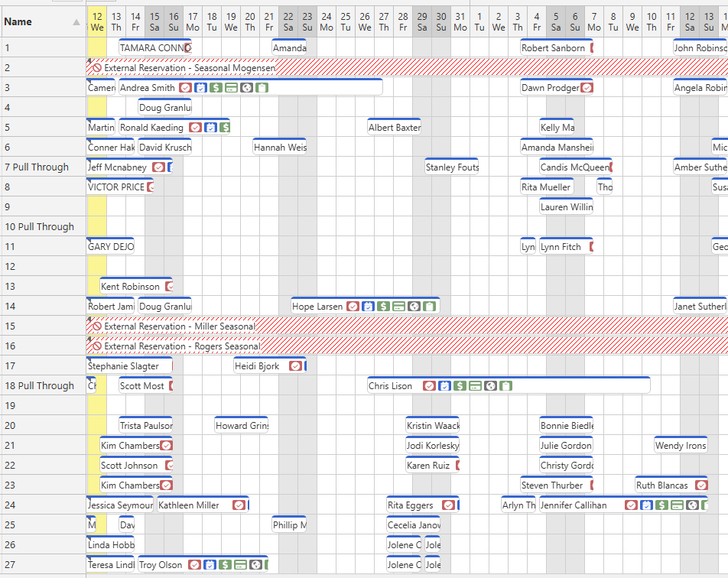Click red checkmark icon on Hope Larsen reservation
The height and width of the screenshot is (578, 728).
pos(353,307)
